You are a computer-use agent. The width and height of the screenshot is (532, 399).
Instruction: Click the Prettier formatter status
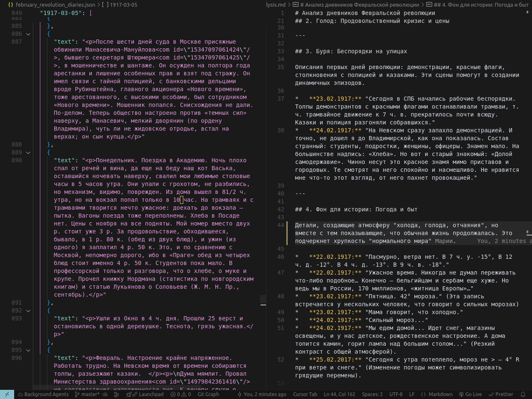[x=501, y=394]
